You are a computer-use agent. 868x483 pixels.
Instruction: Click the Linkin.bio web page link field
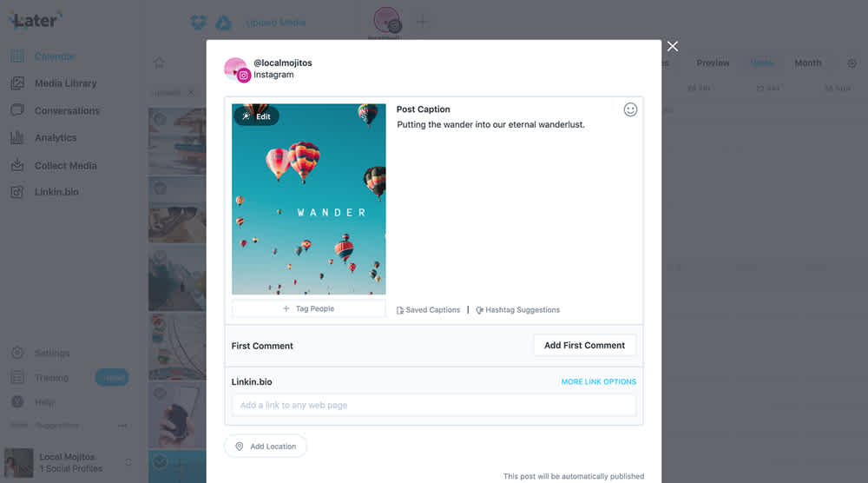tap(433, 405)
